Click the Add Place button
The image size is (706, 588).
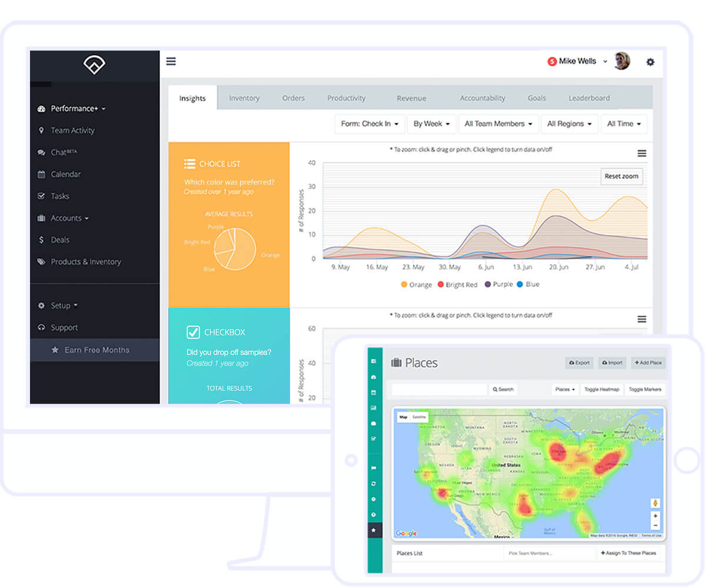pyautogui.click(x=648, y=363)
